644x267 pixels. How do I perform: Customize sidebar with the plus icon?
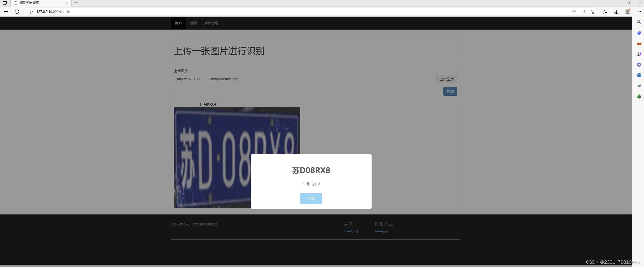pos(639,108)
